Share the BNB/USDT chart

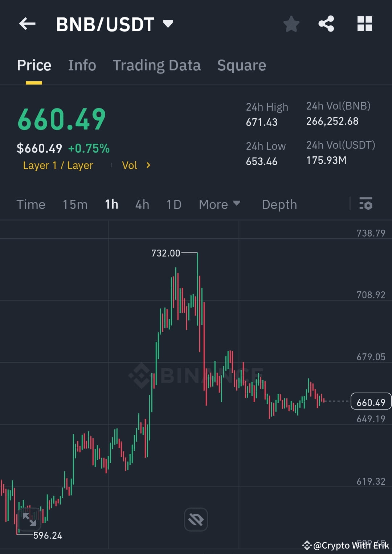point(326,24)
